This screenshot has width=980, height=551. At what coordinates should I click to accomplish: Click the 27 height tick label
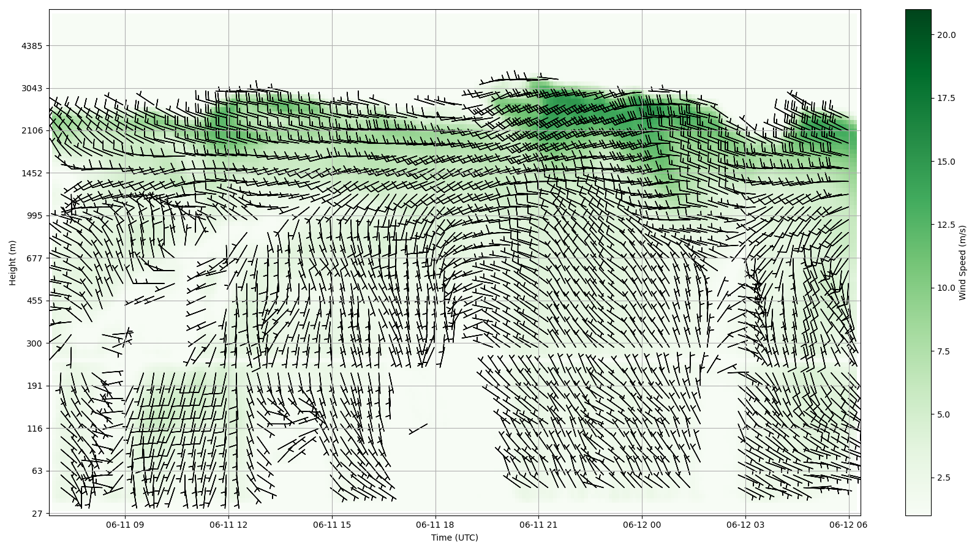tap(37, 514)
